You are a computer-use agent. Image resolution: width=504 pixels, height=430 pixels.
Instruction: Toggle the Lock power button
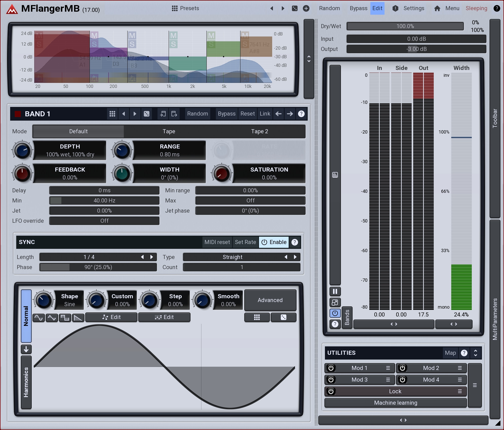pos(331,391)
